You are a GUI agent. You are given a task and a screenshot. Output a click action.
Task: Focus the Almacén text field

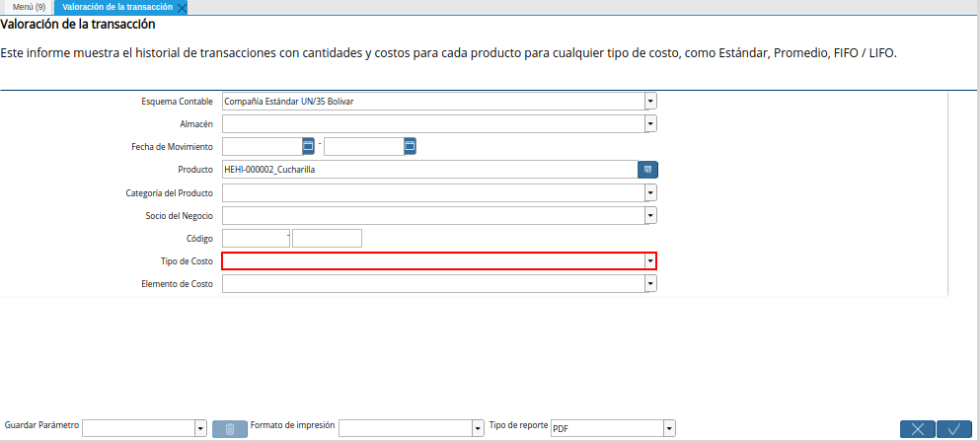pyautogui.click(x=434, y=123)
